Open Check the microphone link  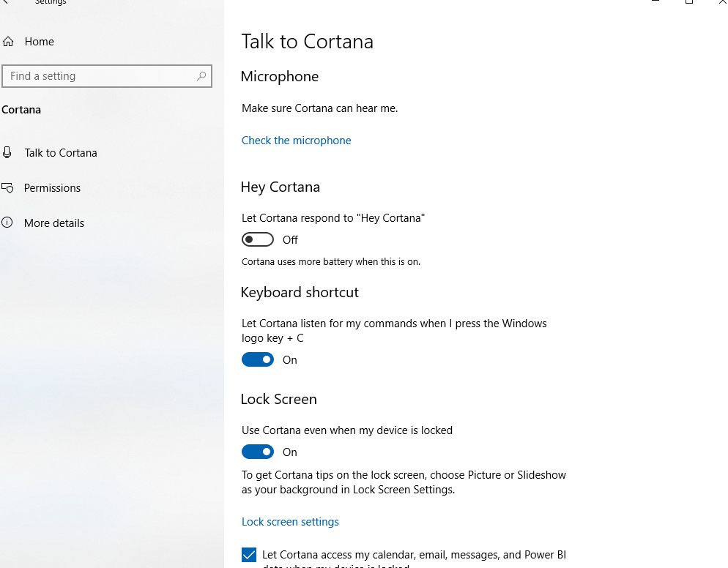click(296, 140)
